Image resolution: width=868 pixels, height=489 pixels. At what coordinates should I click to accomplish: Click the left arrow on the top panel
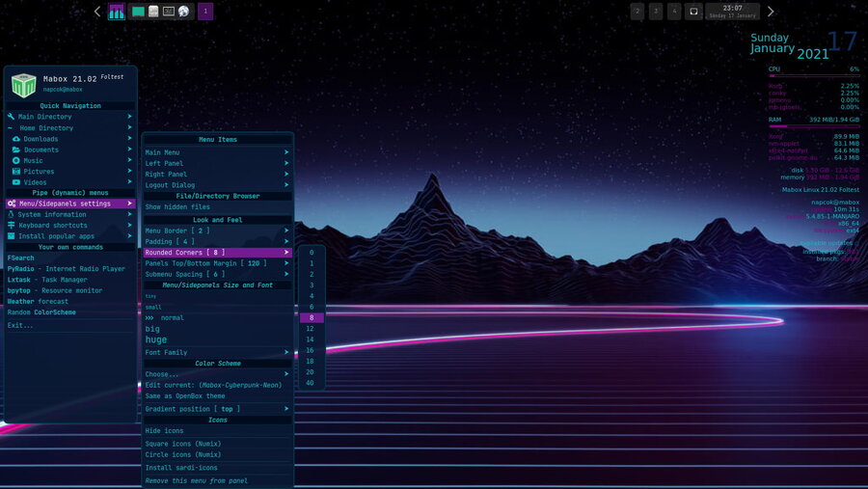pyautogui.click(x=97, y=12)
